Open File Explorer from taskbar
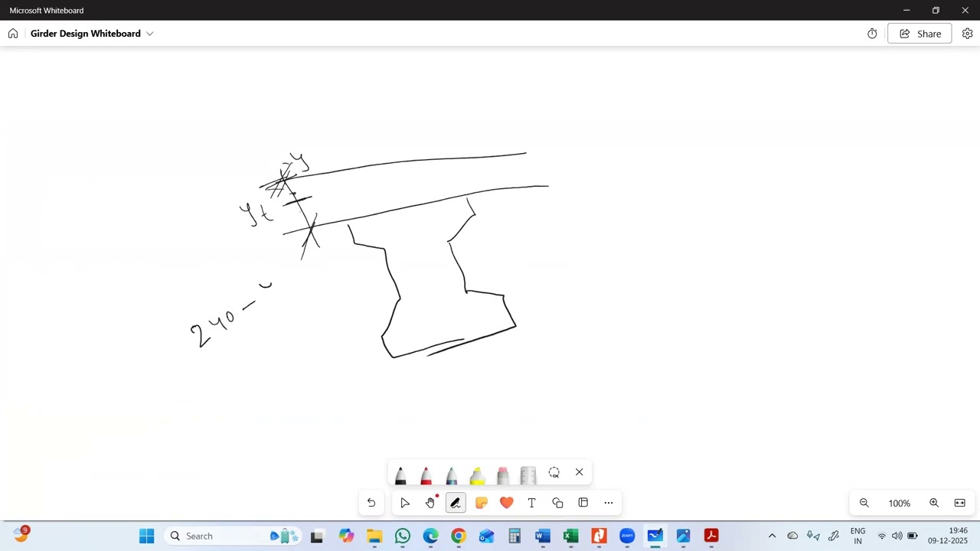 pyautogui.click(x=374, y=536)
